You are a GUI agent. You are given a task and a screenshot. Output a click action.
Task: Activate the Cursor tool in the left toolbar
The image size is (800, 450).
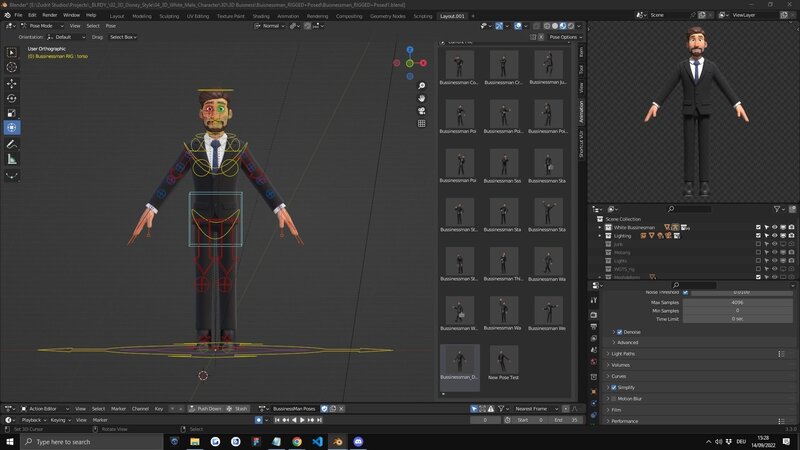pos(12,67)
